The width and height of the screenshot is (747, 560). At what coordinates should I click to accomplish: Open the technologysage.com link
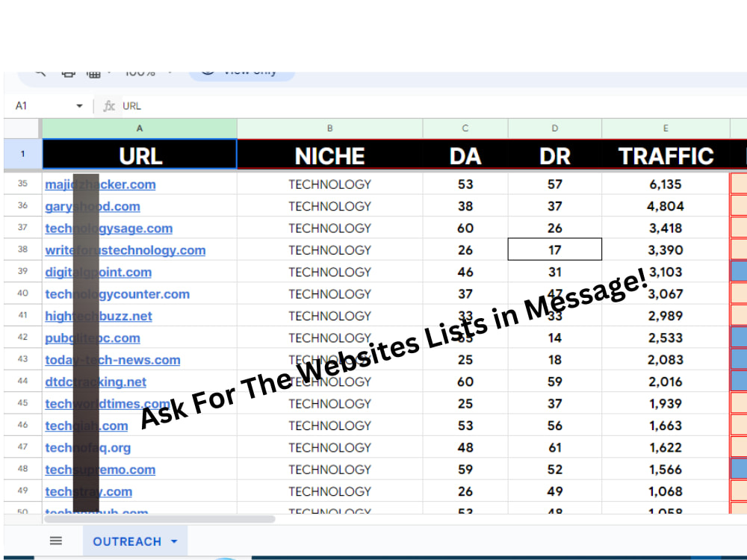tap(108, 228)
